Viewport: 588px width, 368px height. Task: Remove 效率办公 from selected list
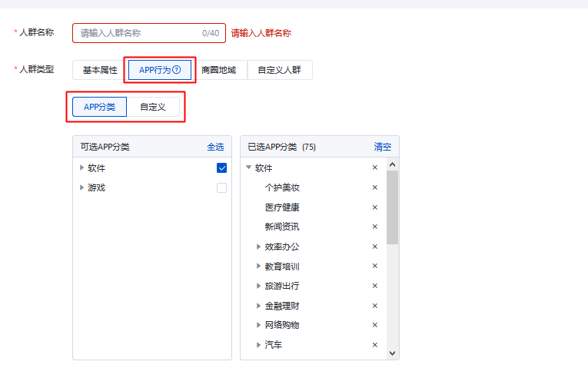pos(374,246)
